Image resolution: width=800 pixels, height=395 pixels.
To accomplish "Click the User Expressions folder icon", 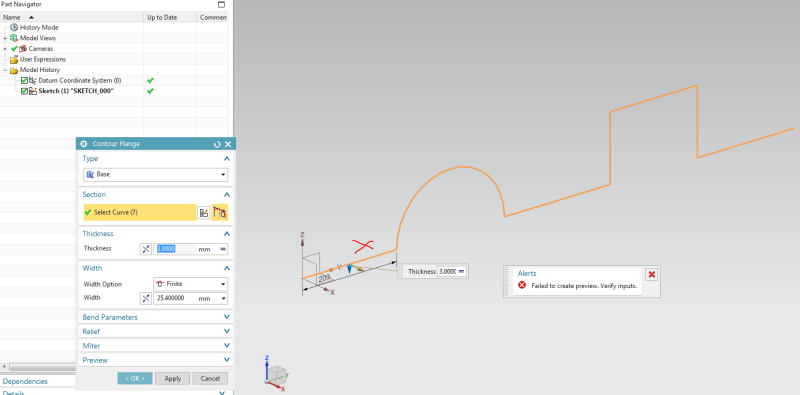I will pos(14,60).
